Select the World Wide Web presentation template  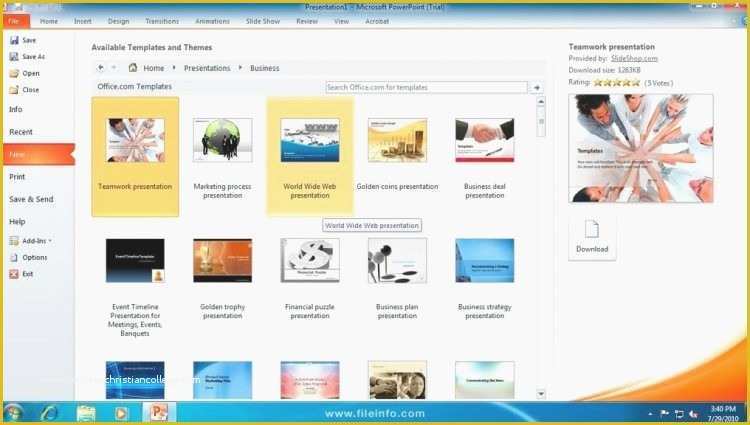click(x=310, y=157)
